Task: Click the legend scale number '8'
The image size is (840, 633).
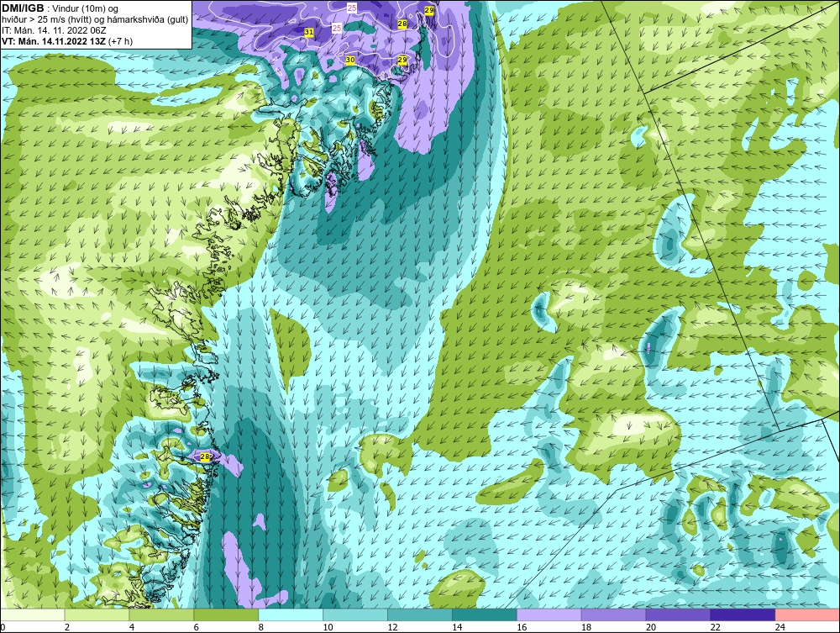Action: (261, 627)
